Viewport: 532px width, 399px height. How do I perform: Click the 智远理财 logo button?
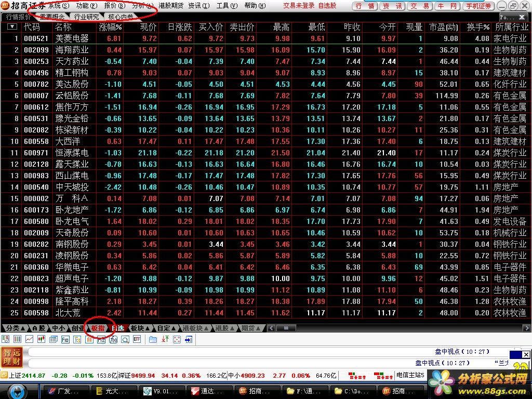tap(12, 357)
